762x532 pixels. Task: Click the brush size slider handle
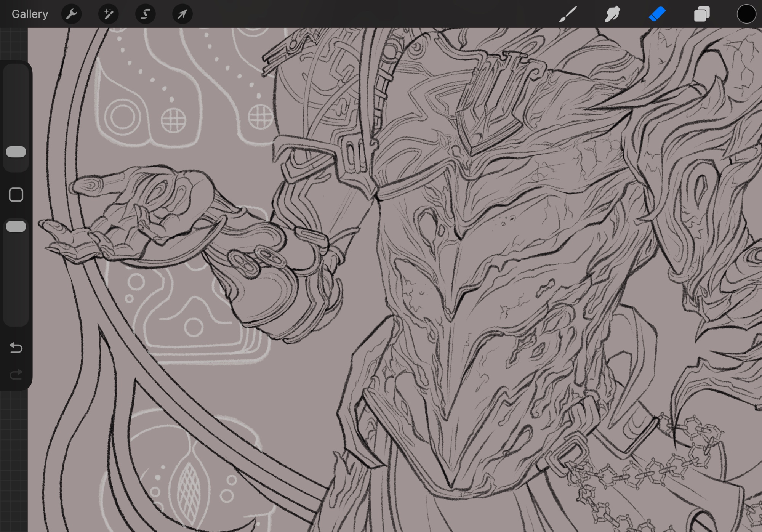tap(16, 152)
